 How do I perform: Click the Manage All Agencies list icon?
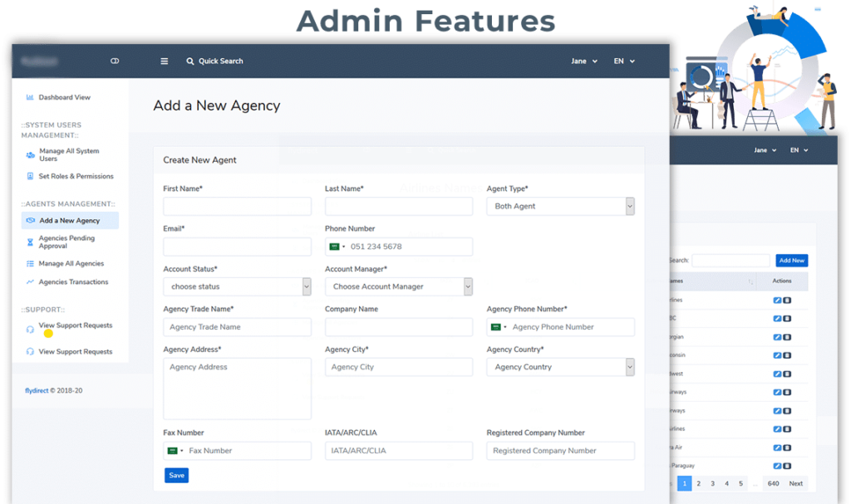(30, 264)
